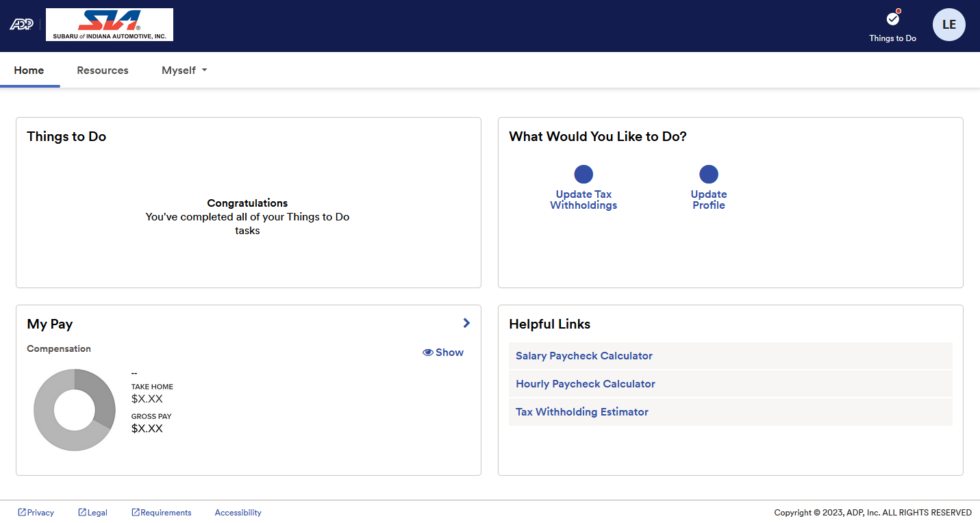Open Things to Do via the checkmark icon
The height and width of the screenshot is (523, 980).
tap(892, 19)
